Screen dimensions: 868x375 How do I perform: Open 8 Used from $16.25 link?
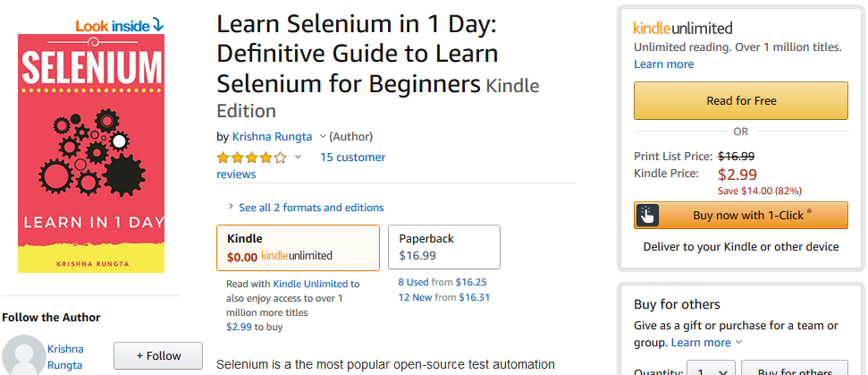pos(442,282)
